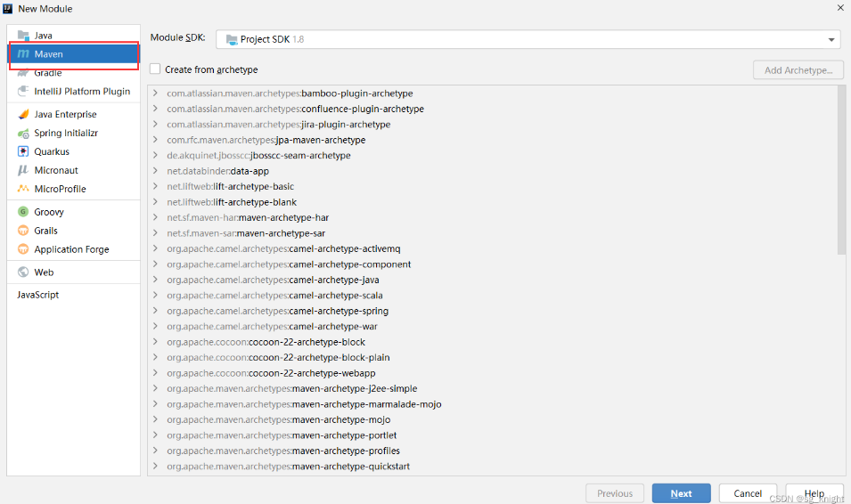Click the Help button
Screen dimensions: 851x504
[x=814, y=493]
